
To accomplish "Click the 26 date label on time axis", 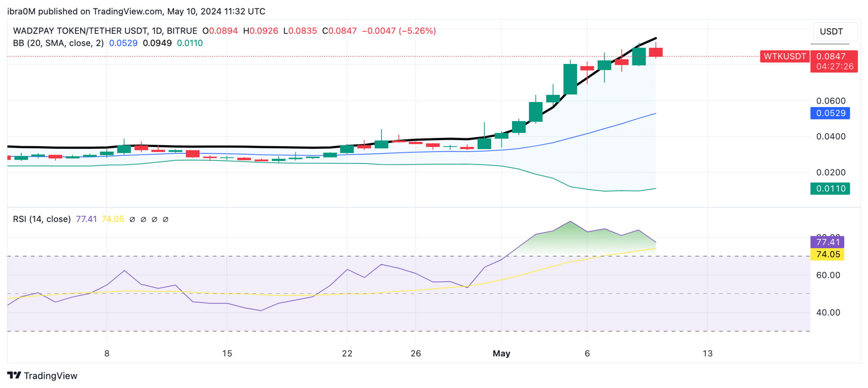I will [416, 353].
